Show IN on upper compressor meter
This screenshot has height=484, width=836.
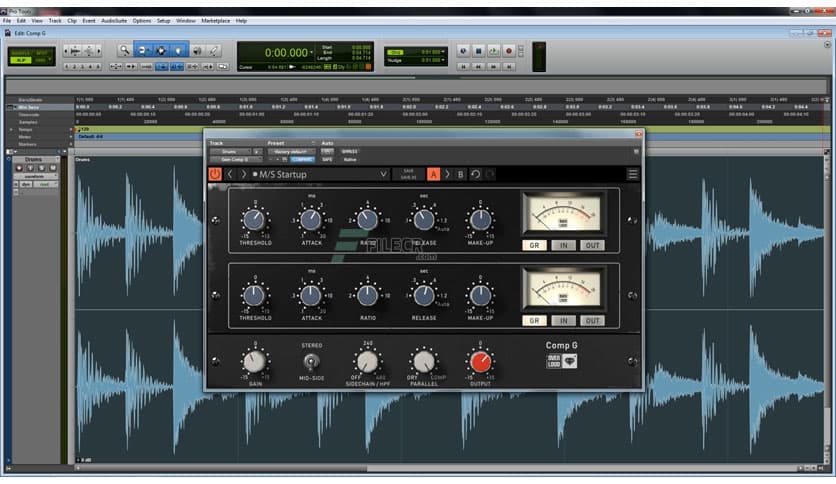(563, 245)
